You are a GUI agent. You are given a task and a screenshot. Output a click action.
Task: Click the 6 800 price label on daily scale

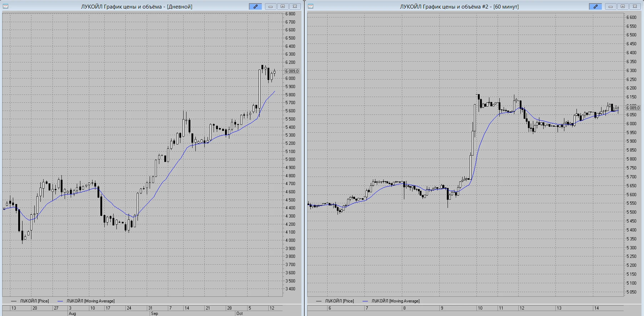point(290,14)
